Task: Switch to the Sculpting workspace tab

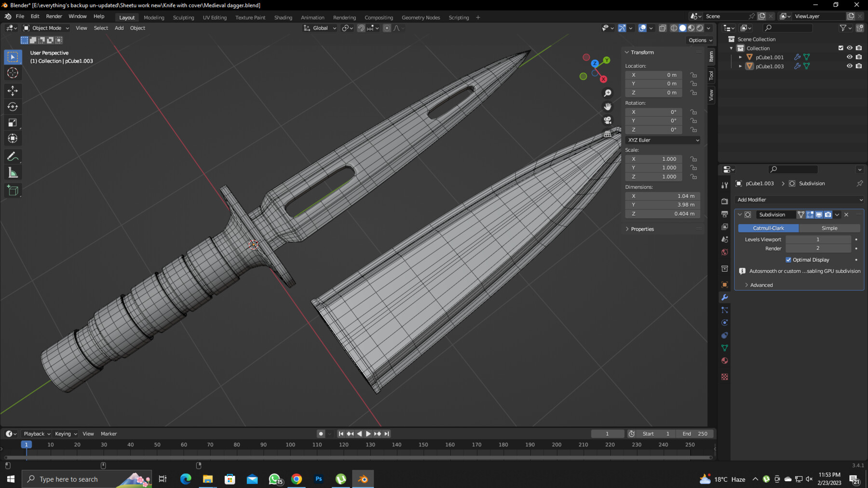Action: [x=183, y=17]
